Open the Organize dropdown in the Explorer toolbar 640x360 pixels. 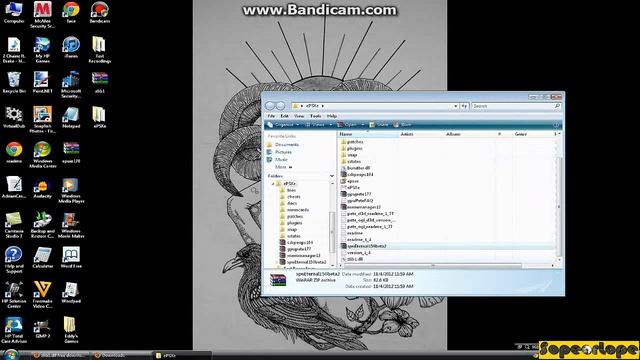[284, 124]
